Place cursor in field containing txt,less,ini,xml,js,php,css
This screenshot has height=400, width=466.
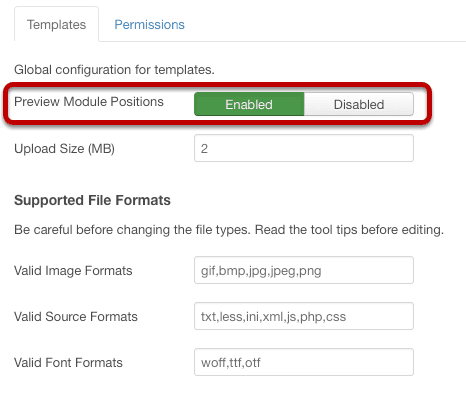tap(304, 316)
